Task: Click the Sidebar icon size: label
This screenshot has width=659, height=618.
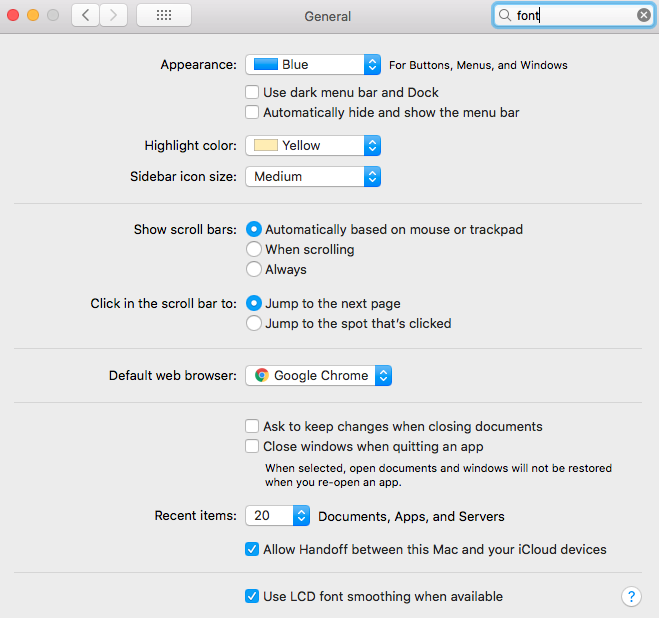Action: [x=183, y=177]
